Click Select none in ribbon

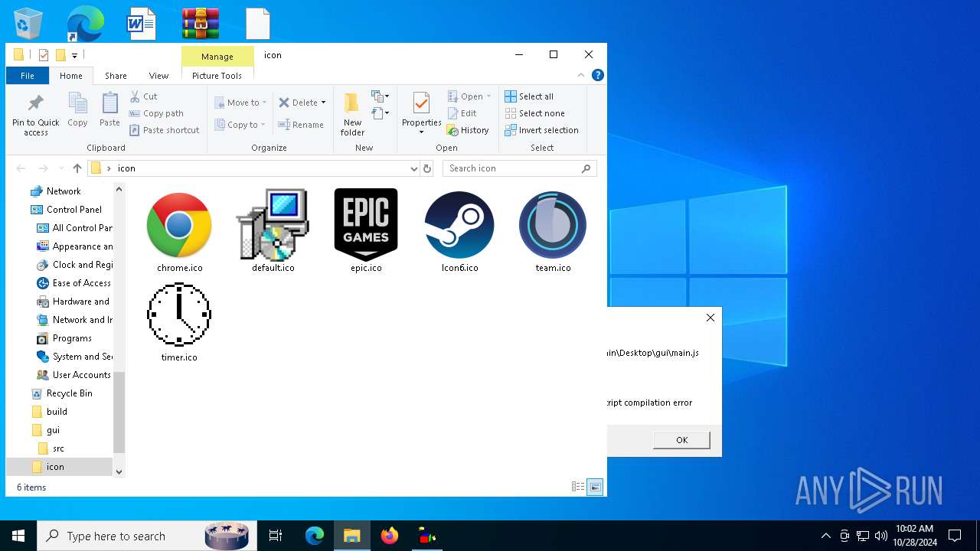click(534, 113)
